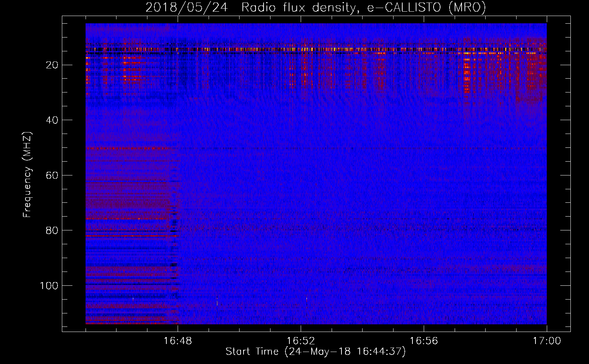Click the 'Start Time (24-May-18 16:44:37)' label
Screen dimensions: 589x364
coord(316,352)
